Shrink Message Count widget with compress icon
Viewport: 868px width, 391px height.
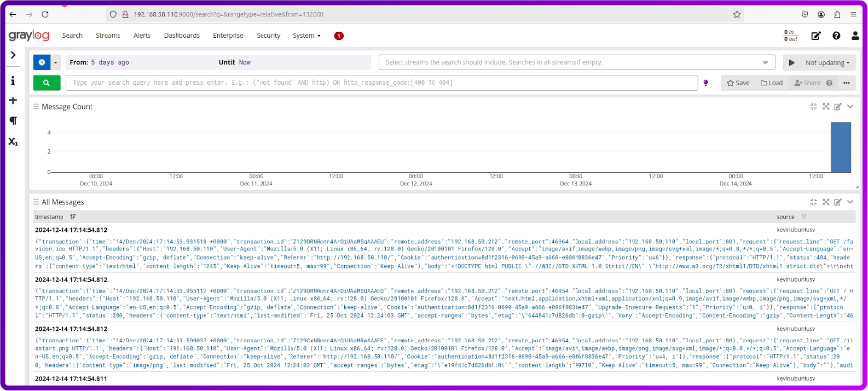813,107
